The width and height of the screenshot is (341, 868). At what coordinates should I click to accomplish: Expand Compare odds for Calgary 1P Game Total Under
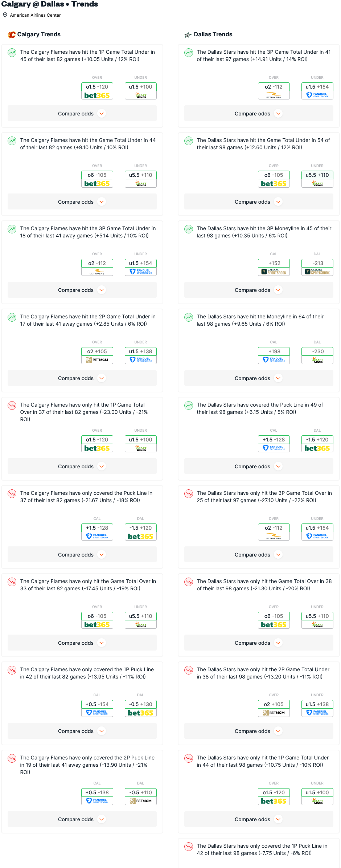coord(82,114)
